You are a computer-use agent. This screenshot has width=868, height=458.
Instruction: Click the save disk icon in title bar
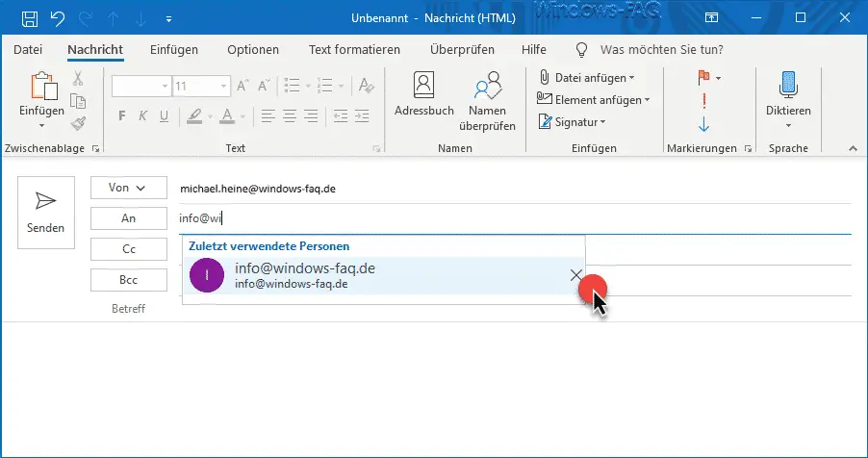[x=30, y=19]
